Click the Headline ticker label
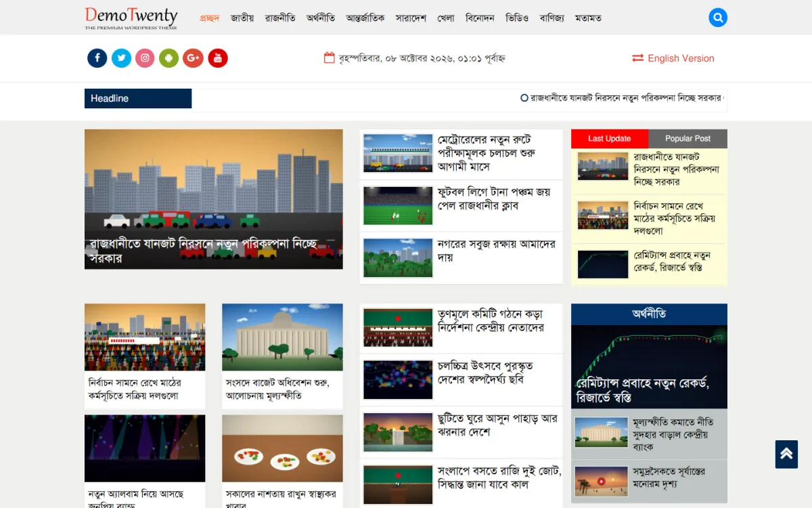 coord(138,98)
